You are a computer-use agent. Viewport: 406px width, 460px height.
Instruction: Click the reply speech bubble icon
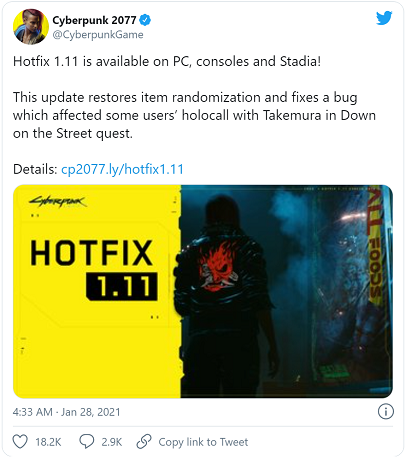87,442
